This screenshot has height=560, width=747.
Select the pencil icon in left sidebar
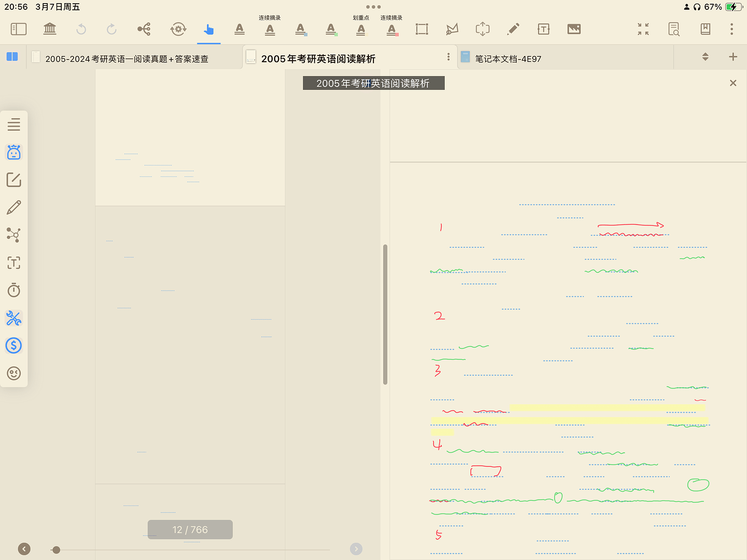[x=14, y=207]
